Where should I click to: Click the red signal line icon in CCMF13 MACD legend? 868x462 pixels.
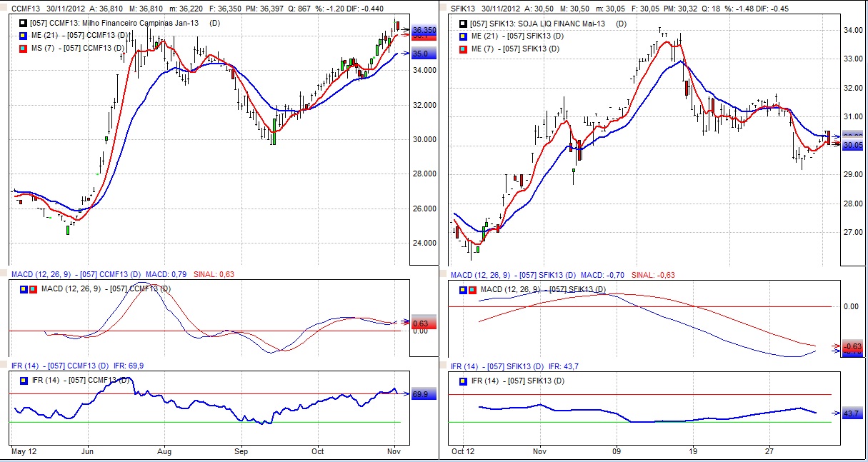coord(33,289)
